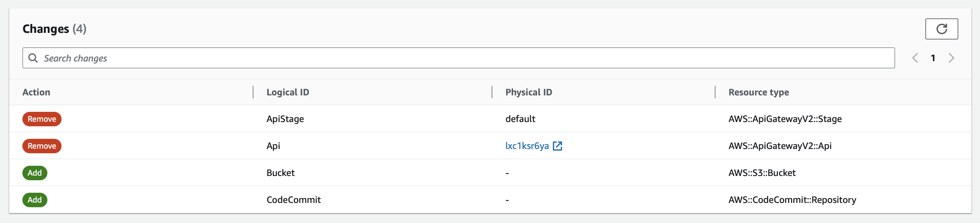The width and height of the screenshot is (980, 223).
Task: Click the refresh icon to reload changes
Action: coord(942,29)
